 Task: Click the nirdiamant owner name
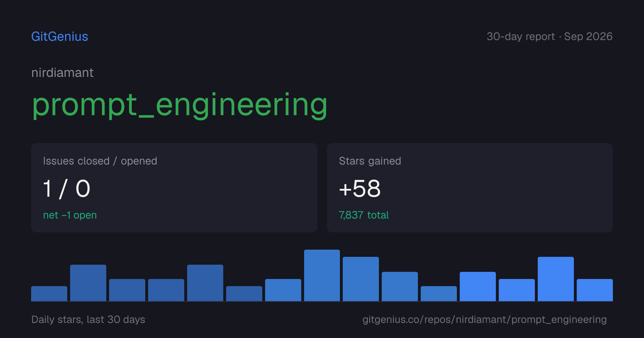63,73
